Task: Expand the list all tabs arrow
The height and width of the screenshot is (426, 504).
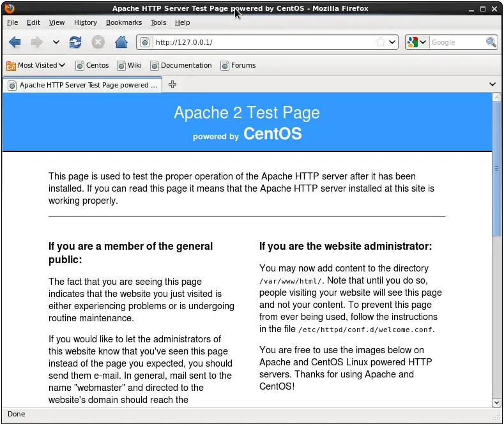Action: (493, 84)
